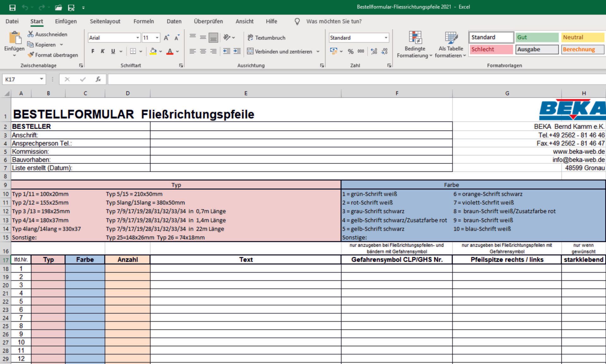This screenshot has height=364, width=606.
Task: Toggle right alignment of cell text
Action: (214, 51)
